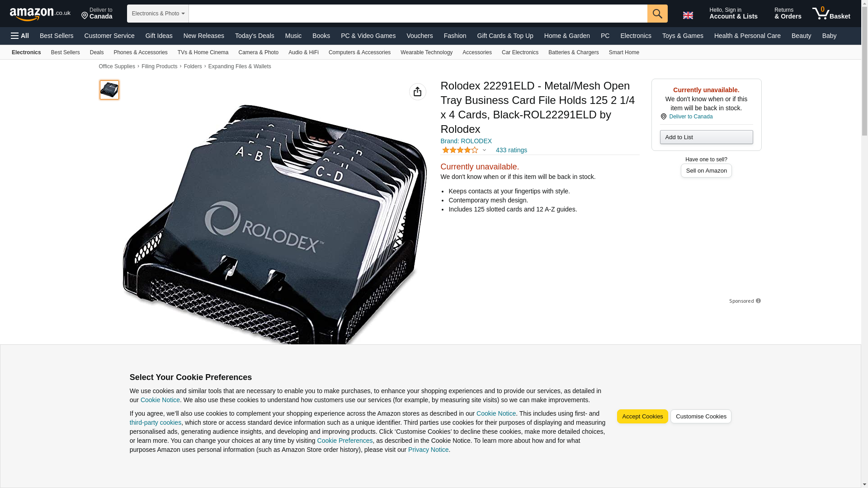Click the search magnifier button
The image size is (868, 488).
[x=657, y=14]
